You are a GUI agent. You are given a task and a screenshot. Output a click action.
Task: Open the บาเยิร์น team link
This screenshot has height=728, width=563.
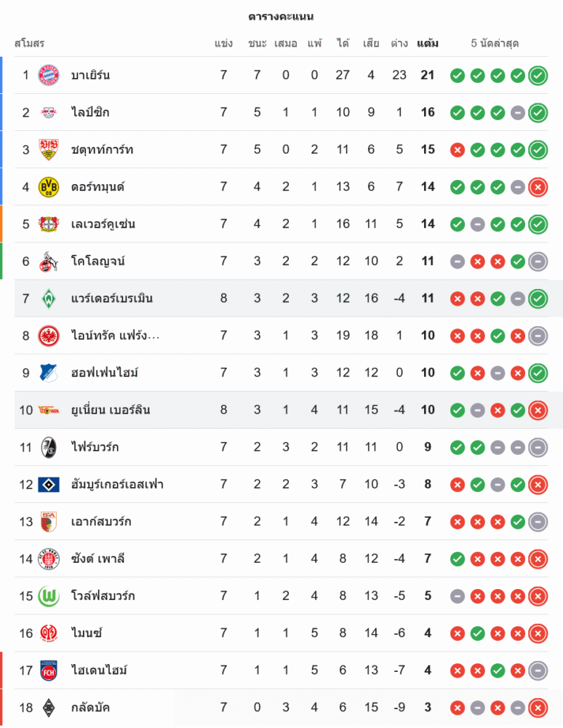[x=90, y=75]
